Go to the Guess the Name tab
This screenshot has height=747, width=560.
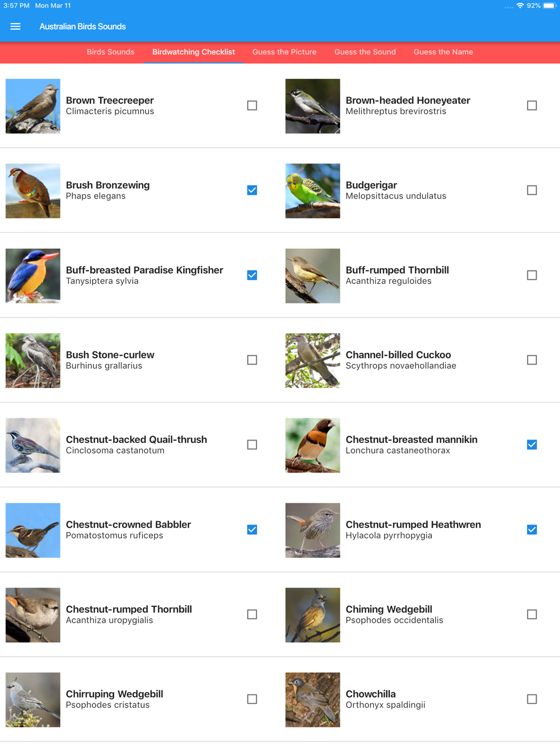tap(444, 52)
